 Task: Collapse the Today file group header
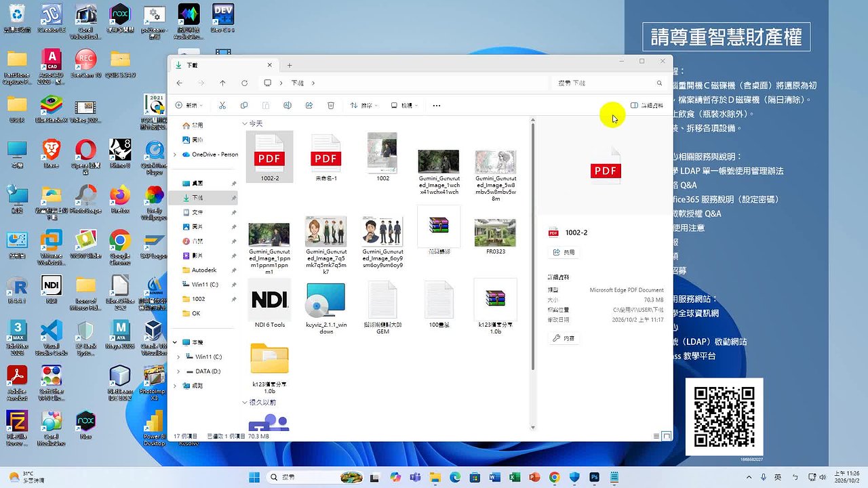click(245, 124)
